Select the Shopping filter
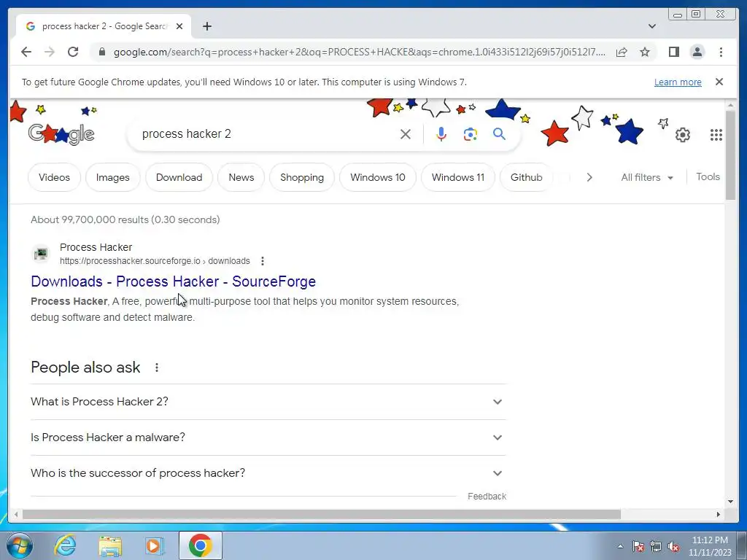The image size is (747, 560). pos(301,177)
